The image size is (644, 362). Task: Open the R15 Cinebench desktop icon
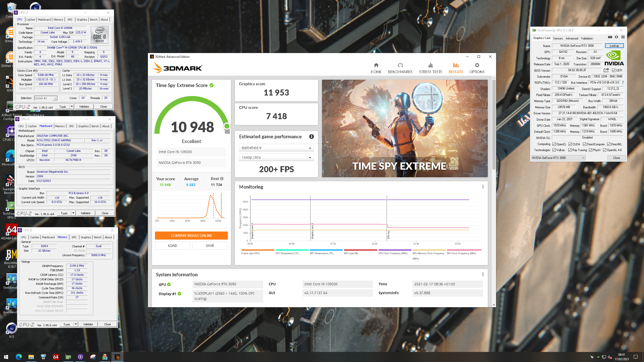click(12, 330)
